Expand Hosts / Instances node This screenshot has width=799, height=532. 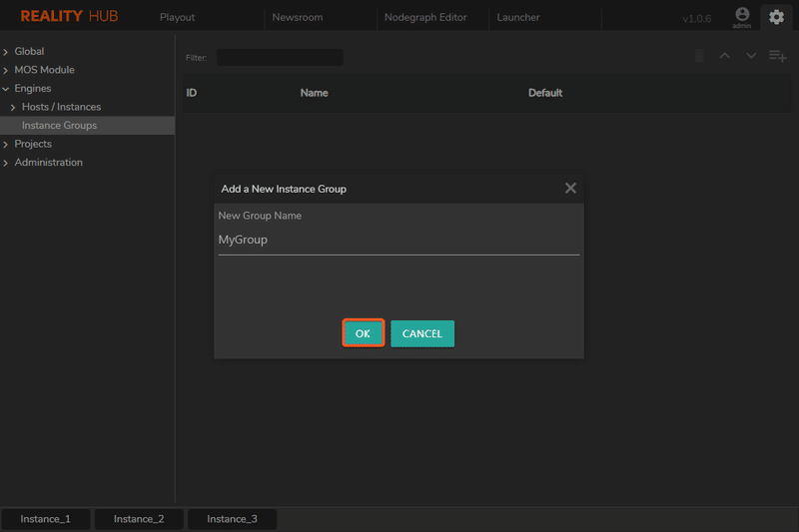13,108
